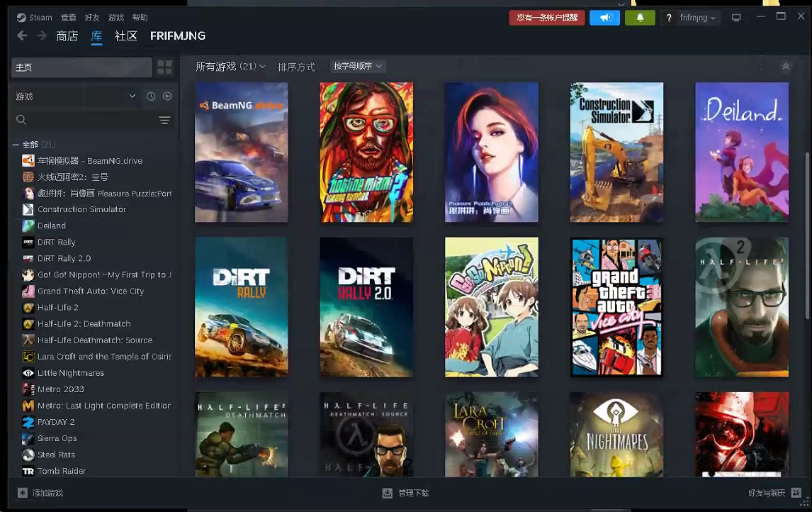
Task: Collapse the 全部 game list group
Action: pos(16,145)
